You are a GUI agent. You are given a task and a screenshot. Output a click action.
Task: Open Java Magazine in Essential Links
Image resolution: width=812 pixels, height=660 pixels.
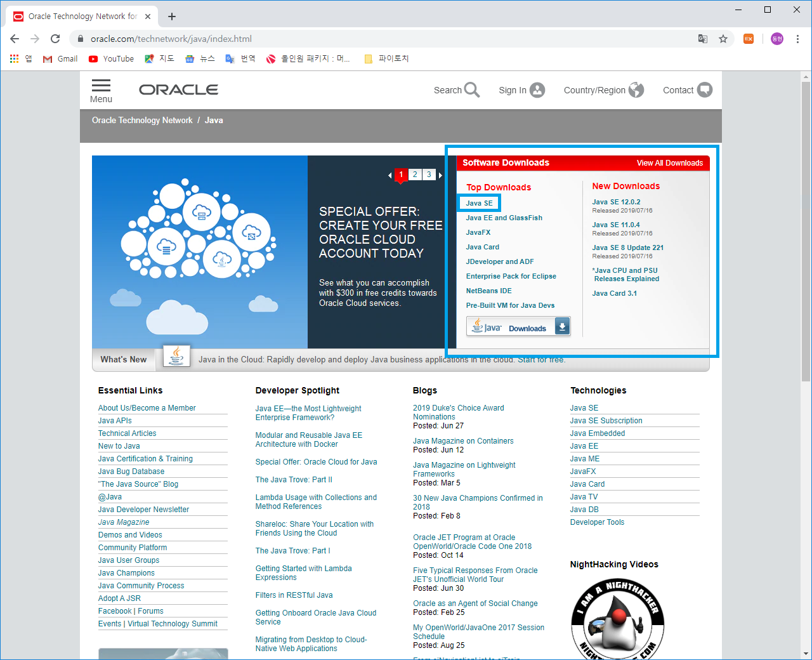point(124,522)
